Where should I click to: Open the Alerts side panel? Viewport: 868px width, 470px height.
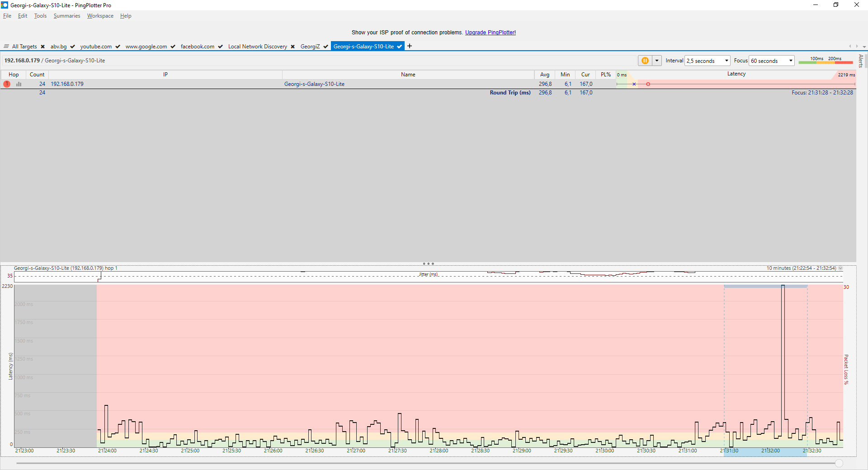click(861, 61)
